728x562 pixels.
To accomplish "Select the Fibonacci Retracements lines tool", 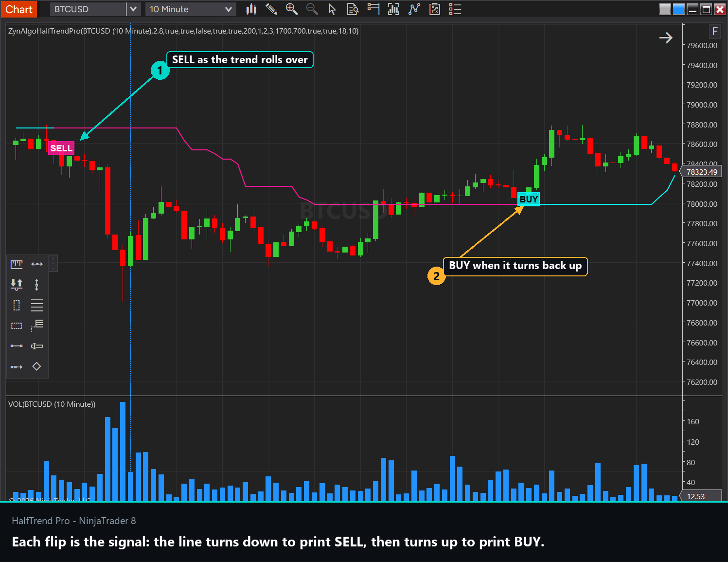I will click(x=37, y=305).
